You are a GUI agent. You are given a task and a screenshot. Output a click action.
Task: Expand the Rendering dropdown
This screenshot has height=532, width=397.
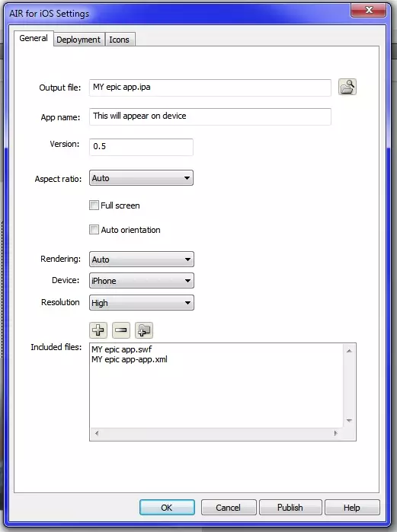pyautogui.click(x=142, y=260)
